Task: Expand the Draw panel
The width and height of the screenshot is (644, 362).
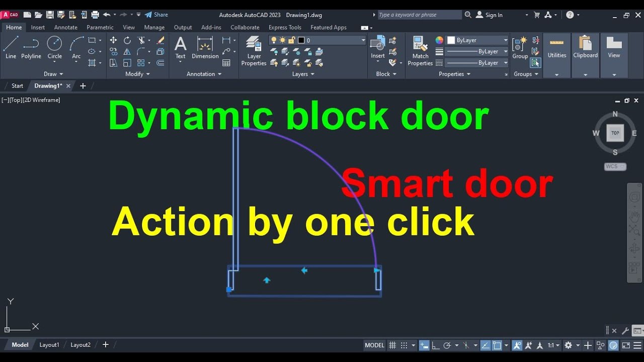Action: coord(53,74)
